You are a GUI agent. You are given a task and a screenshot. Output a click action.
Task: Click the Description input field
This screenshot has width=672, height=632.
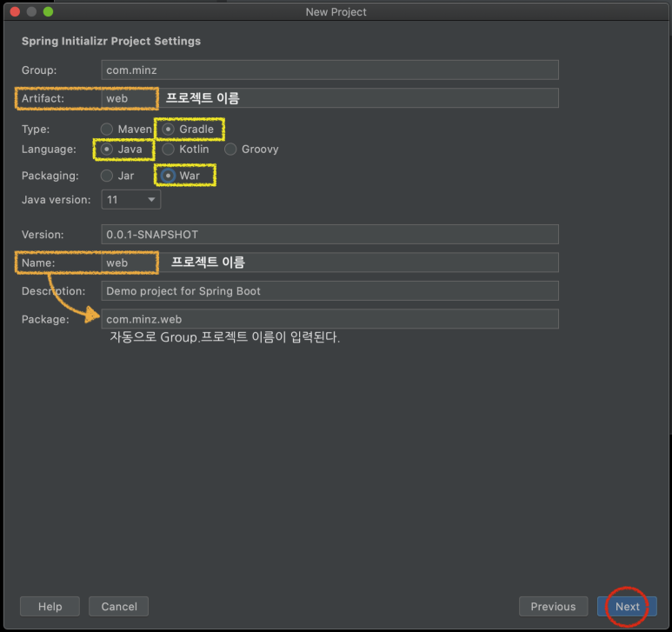point(329,291)
